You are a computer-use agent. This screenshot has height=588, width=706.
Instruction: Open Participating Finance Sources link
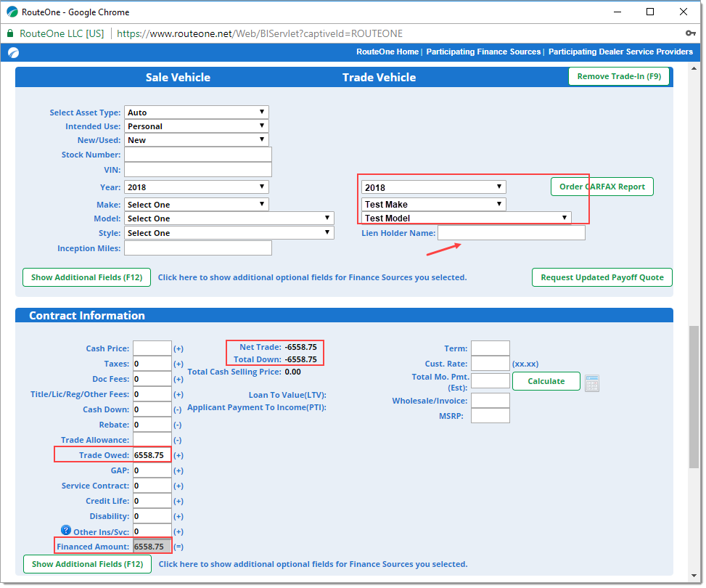tap(483, 52)
